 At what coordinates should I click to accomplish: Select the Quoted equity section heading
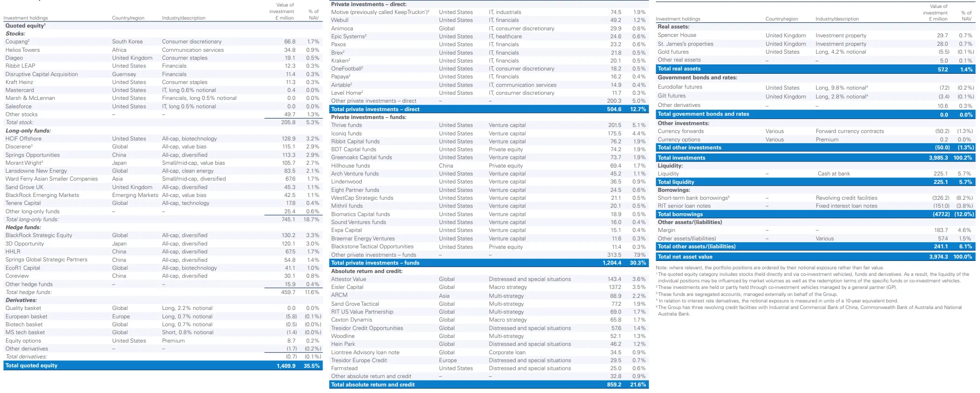tap(25, 26)
